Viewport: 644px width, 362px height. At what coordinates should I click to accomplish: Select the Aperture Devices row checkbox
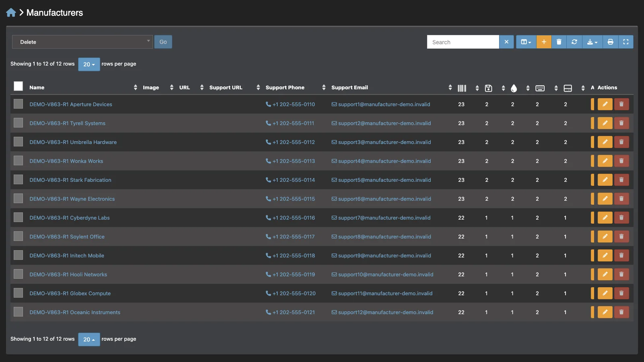(18, 104)
